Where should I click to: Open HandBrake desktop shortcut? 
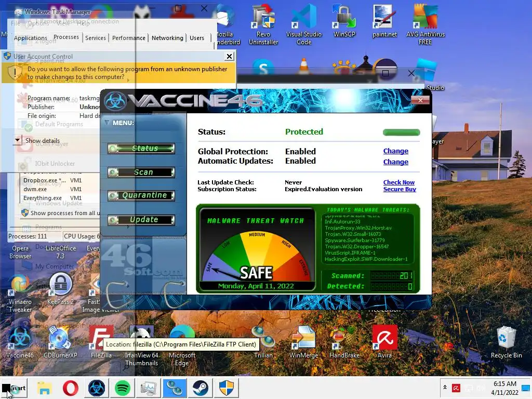(x=344, y=341)
